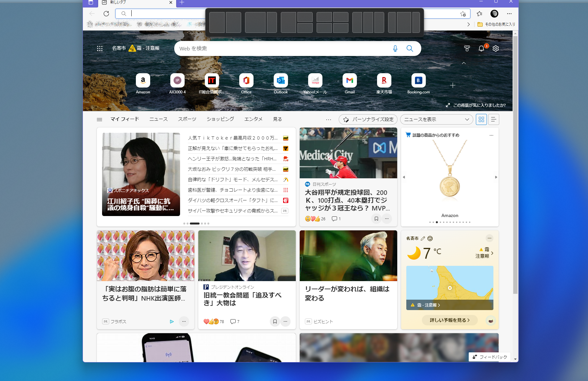
Task: Open the ニュースを表示 dropdown
Action: point(437,119)
